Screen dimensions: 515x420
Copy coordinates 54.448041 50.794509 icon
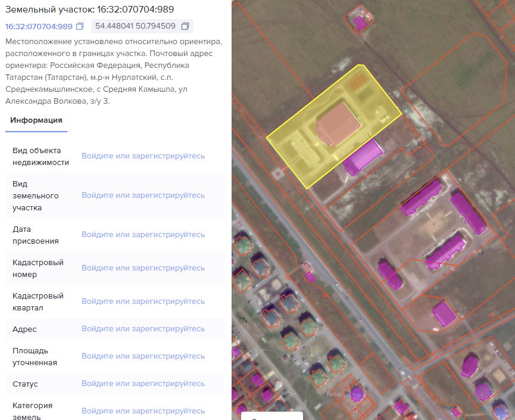tap(185, 26)
